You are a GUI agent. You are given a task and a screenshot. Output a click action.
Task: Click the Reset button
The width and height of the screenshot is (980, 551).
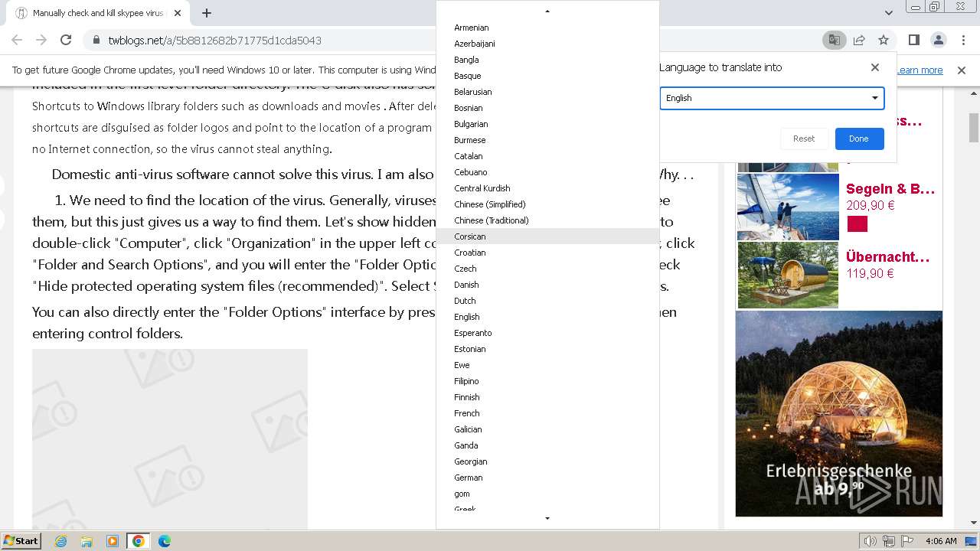tap(804, 139)
